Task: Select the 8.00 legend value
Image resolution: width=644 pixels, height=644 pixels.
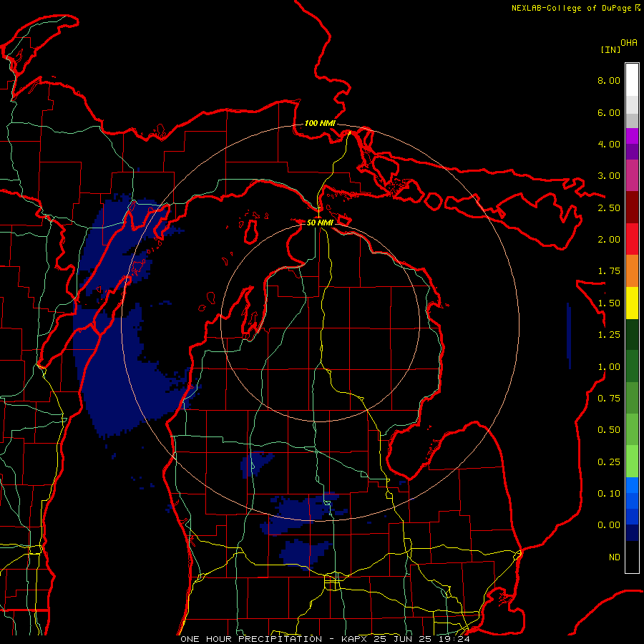Action: click(609, 80)
